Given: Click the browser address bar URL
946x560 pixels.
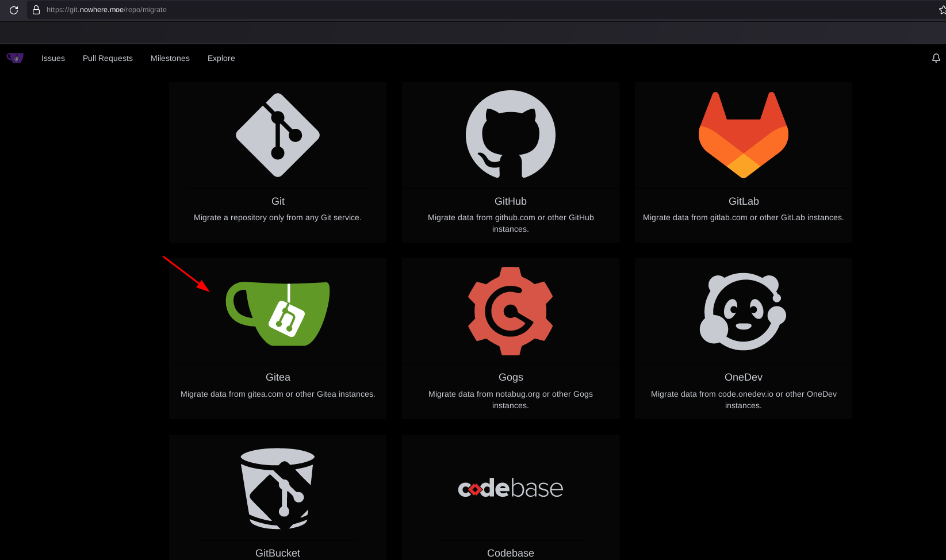Looking at the screenshot, I should tap(106, 10).
